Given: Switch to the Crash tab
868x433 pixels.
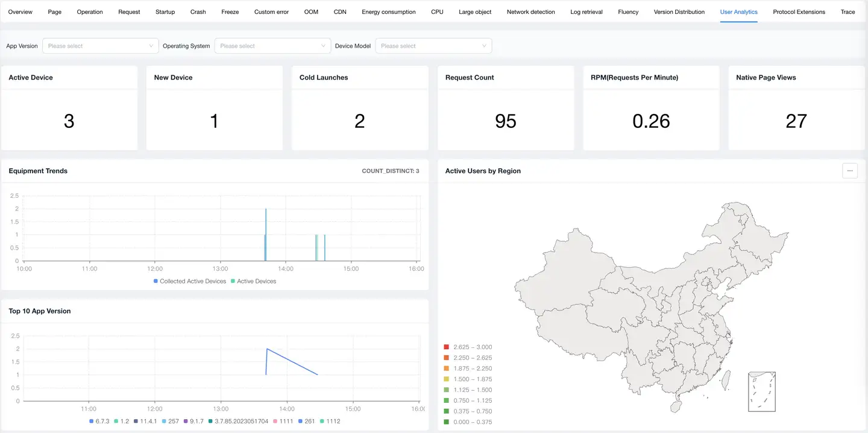Looking at the screenshot, I should [198, 12].
